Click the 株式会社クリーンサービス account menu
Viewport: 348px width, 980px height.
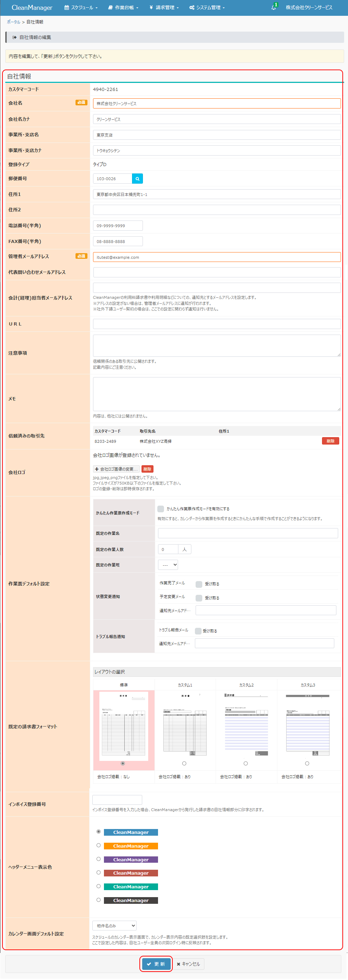tap(309, 8)
